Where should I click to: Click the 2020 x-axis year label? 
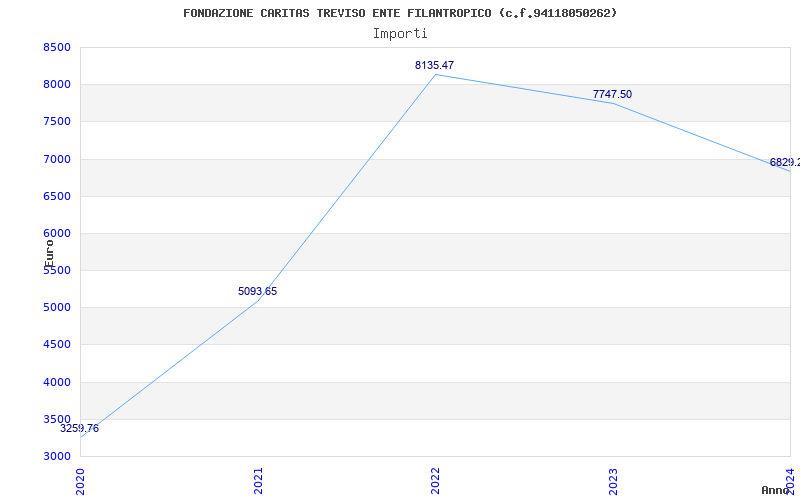click(80, 481)
